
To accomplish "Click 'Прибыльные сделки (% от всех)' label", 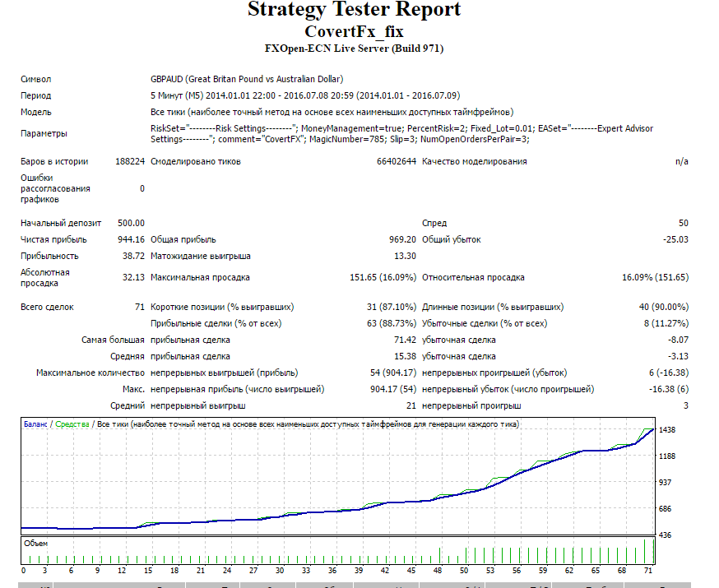I will click(216, 323).
